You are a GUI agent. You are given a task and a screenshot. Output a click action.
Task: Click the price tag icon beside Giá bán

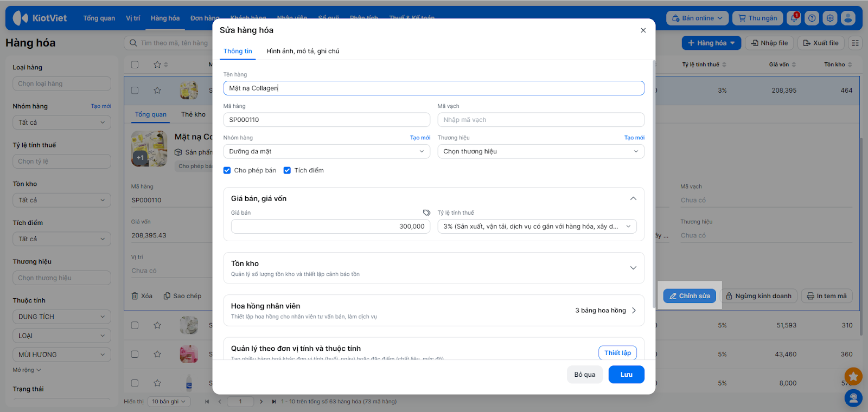(426, 213)
